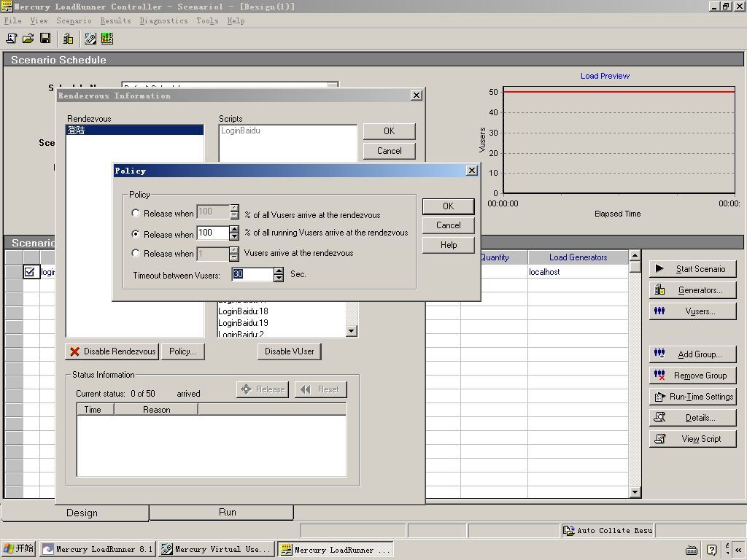Image resolution: width=747 pixels, height=560 pixels.
Task: Click down arrow of Vusers count spinner
Action: (234, 257)
